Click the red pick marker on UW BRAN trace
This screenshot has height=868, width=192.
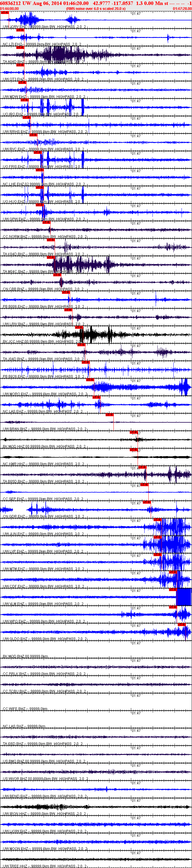click(110, 415)
